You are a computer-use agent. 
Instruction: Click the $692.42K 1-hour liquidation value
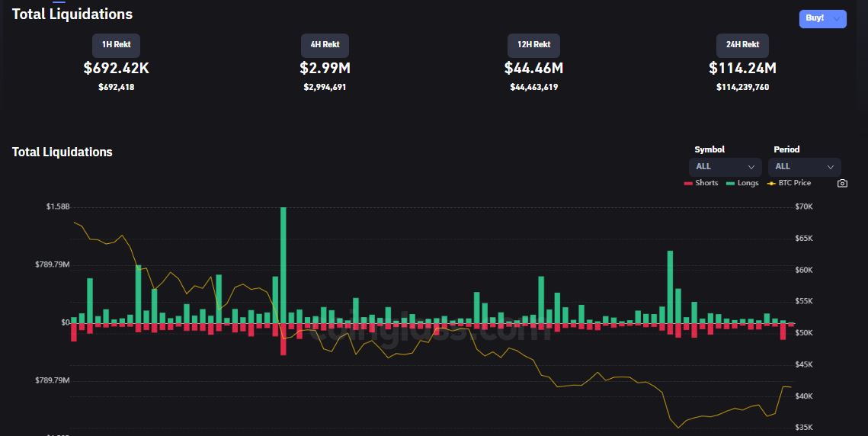tap(116, 69)
